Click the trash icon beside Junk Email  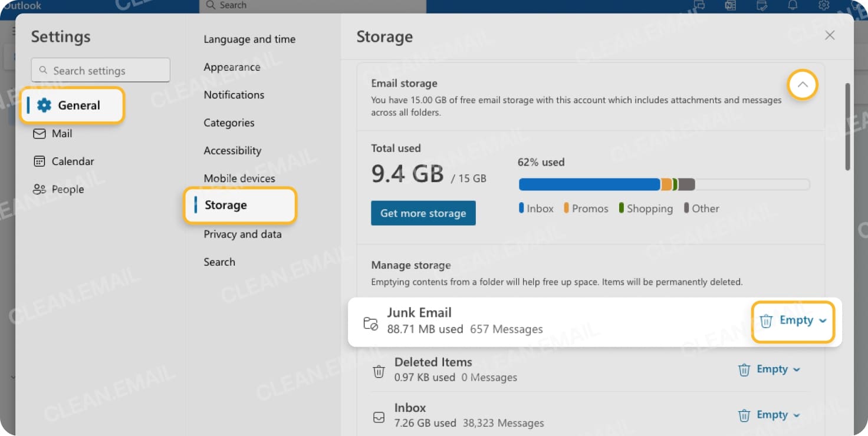(766, 321)
